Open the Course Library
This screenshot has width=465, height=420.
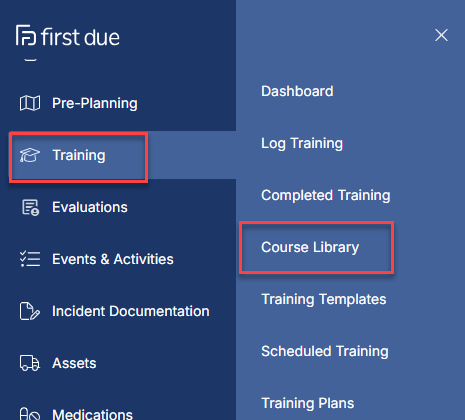310,248
